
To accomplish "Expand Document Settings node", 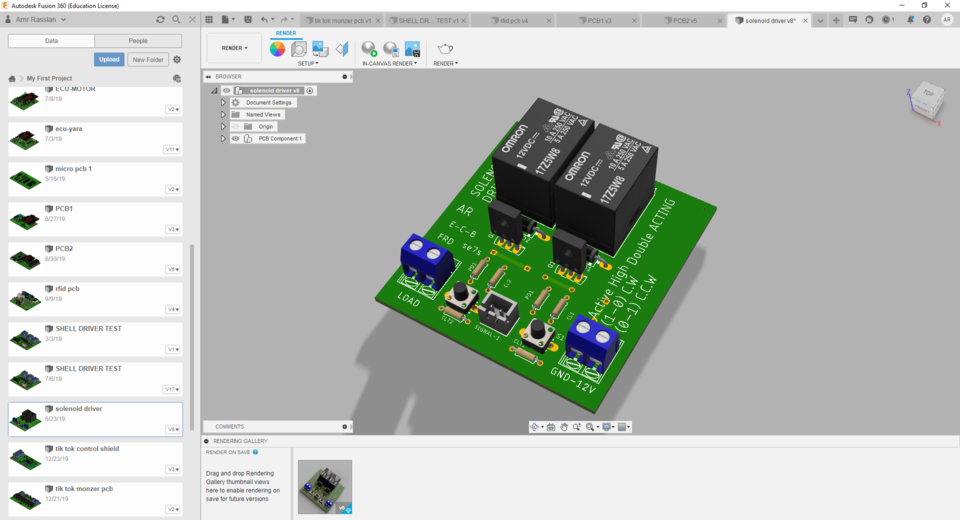I will click(223, 103).
